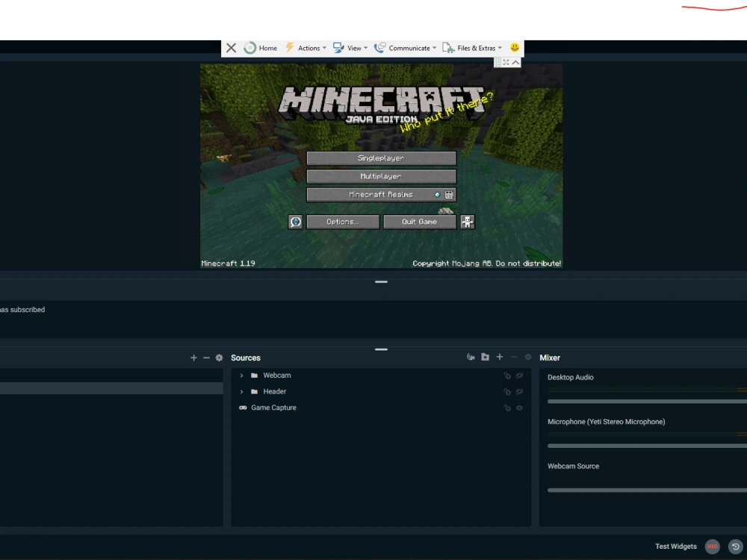Click the Minecraft Java Edition logo
This screenshot has height=560, width=747.
tap(381, 105)
